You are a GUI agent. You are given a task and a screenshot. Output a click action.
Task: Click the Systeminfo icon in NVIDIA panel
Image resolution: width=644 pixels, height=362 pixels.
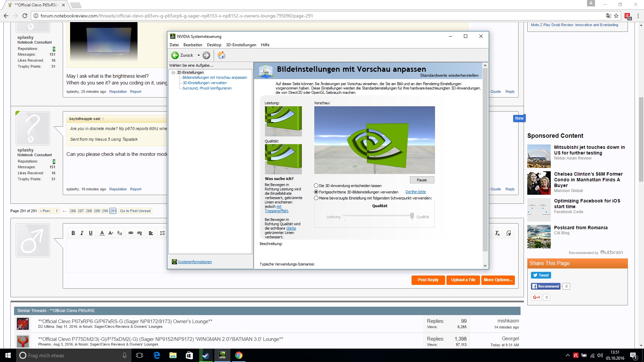174,261
